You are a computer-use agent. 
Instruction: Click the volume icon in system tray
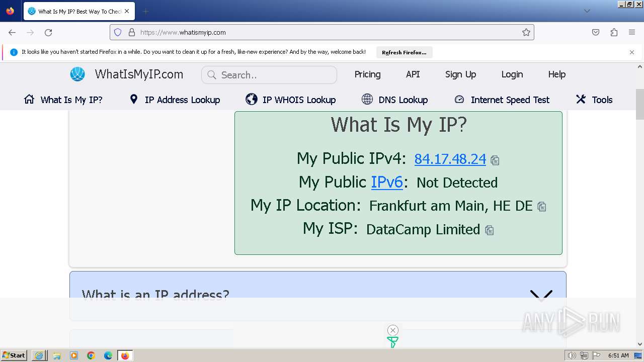pyautogui.click(x=572, y=355)
